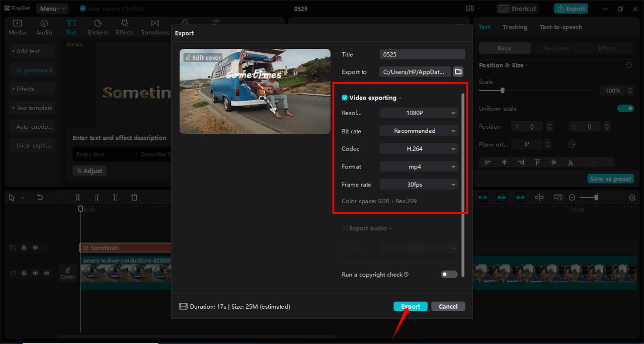Viewport: 644px width, 344px height.
Task: Check the Export audio checkbox
Action: coord(345,228)
